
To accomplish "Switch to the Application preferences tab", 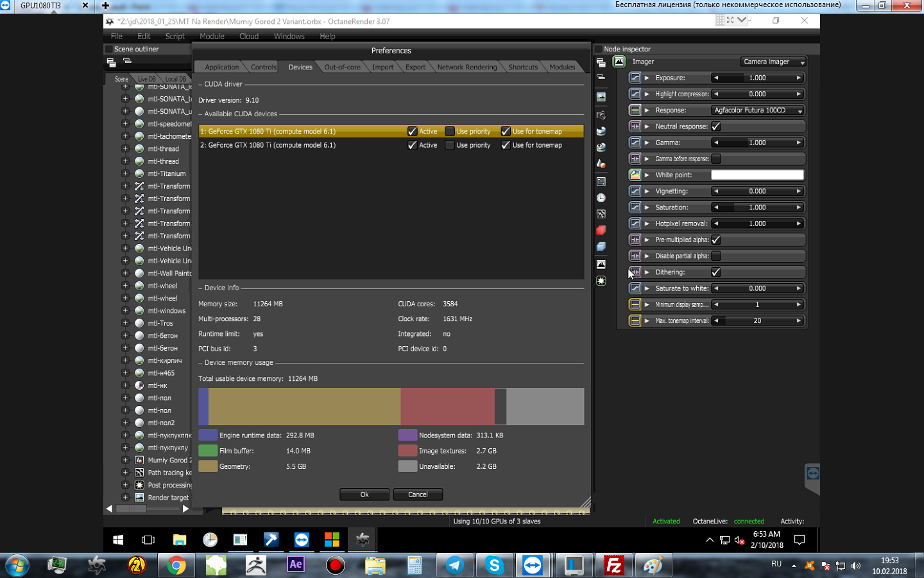I will coord(221,67).
